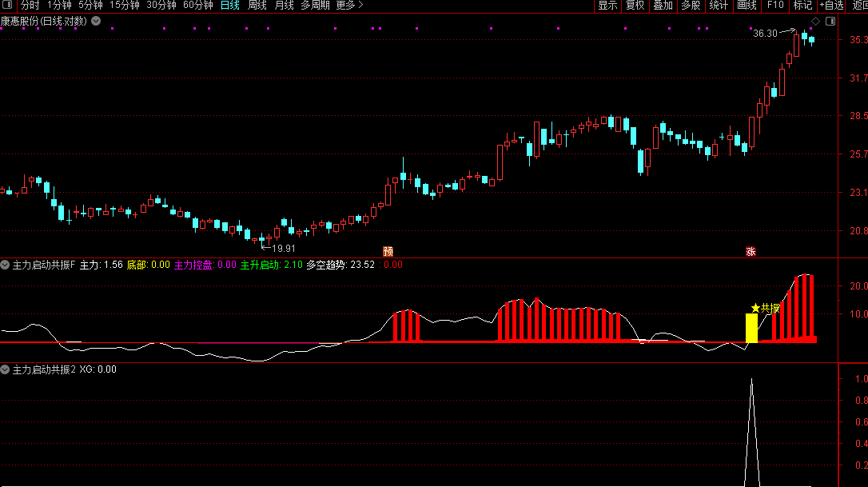Click the 显示 button
The image size is (868, 487).
point(607,6)
